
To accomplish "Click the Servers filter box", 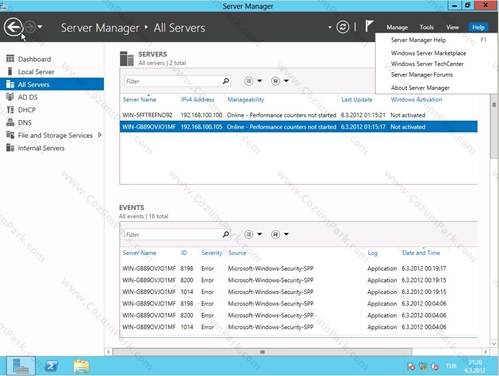I will point(172,81).
